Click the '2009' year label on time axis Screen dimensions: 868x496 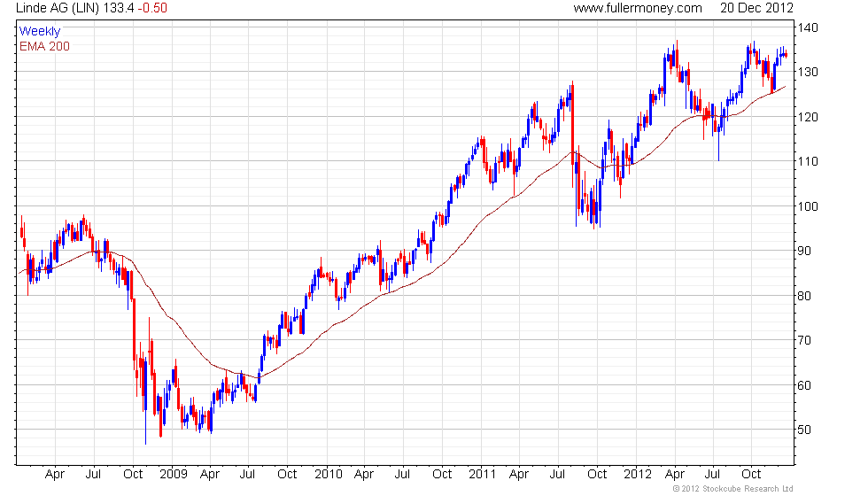(x=174, y=475)
